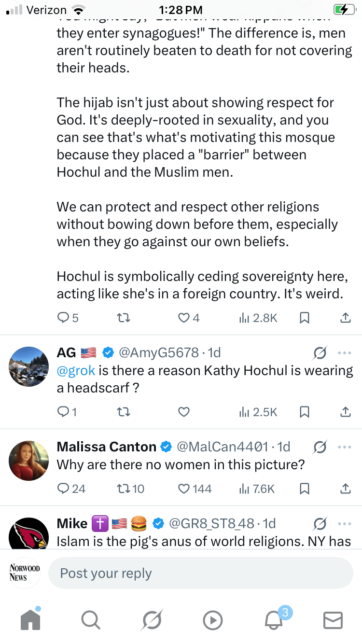Tap the @grok mention link
The image size is (362, 644).
coord(76,371)
